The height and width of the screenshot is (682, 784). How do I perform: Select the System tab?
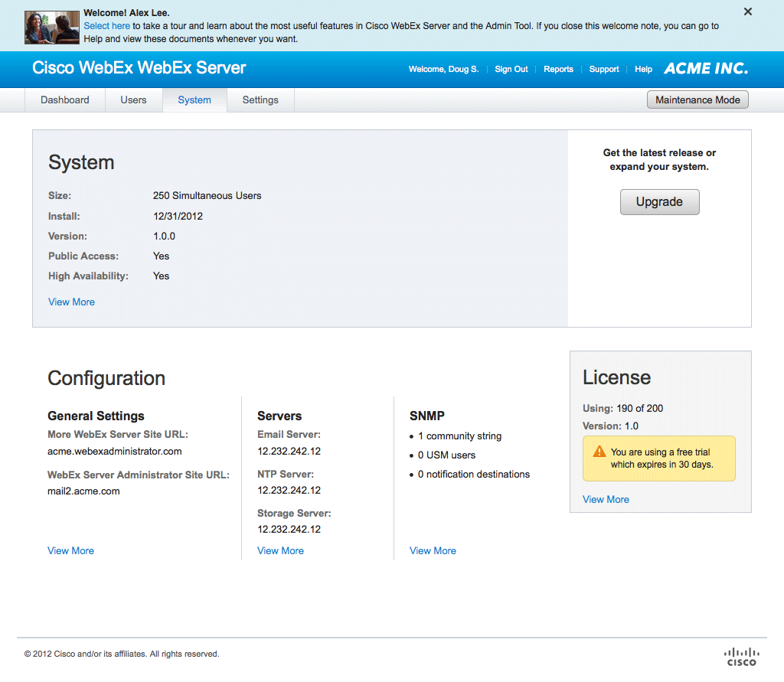(194, 100)
